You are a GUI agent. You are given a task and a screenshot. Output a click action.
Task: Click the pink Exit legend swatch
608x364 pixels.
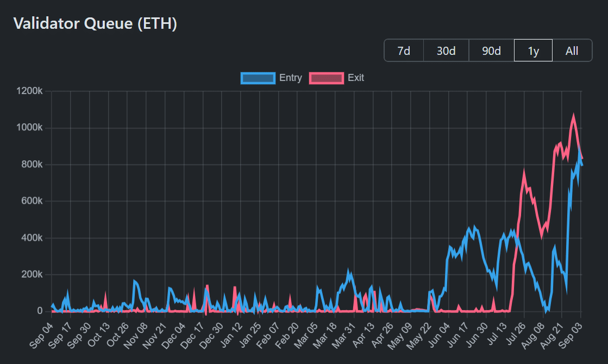pos(326,78)
